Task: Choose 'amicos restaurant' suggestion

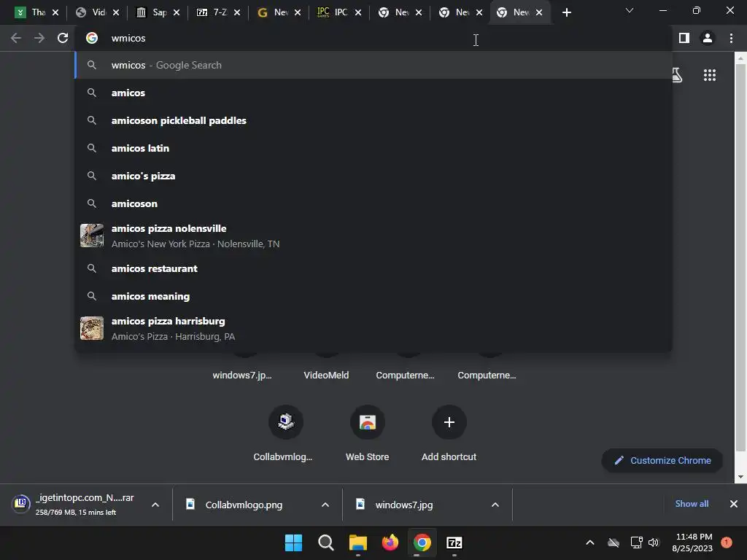Action: (x=373, y=268)
